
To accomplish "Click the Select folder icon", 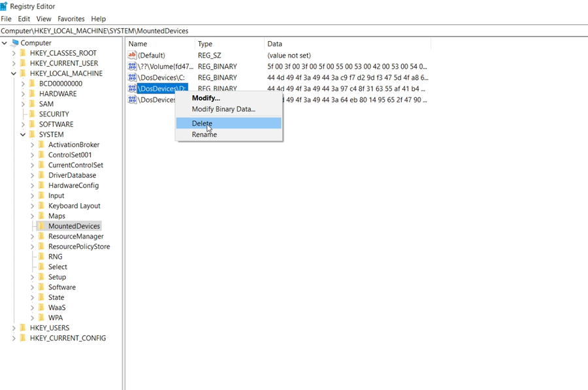I will point(41,267).
